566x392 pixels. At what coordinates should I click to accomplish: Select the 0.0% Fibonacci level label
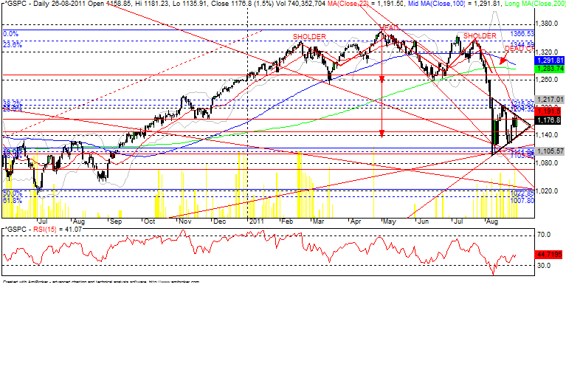tap(11, 34)
